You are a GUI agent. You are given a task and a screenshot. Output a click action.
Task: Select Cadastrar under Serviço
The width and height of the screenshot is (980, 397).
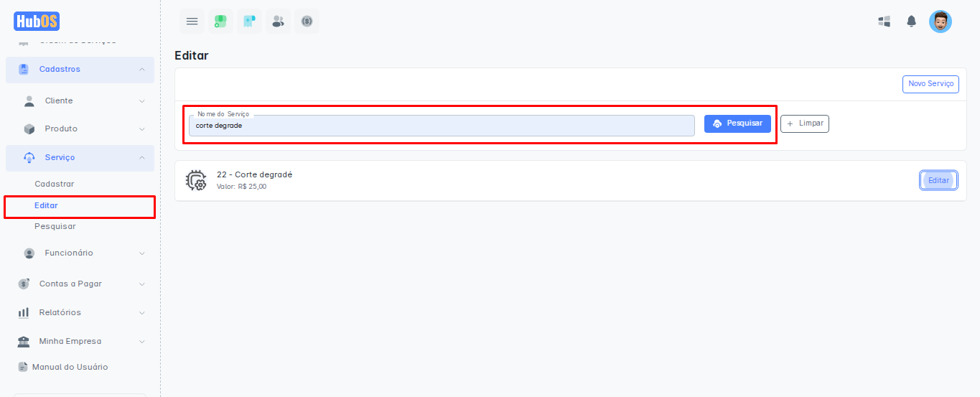click(55, 185)
